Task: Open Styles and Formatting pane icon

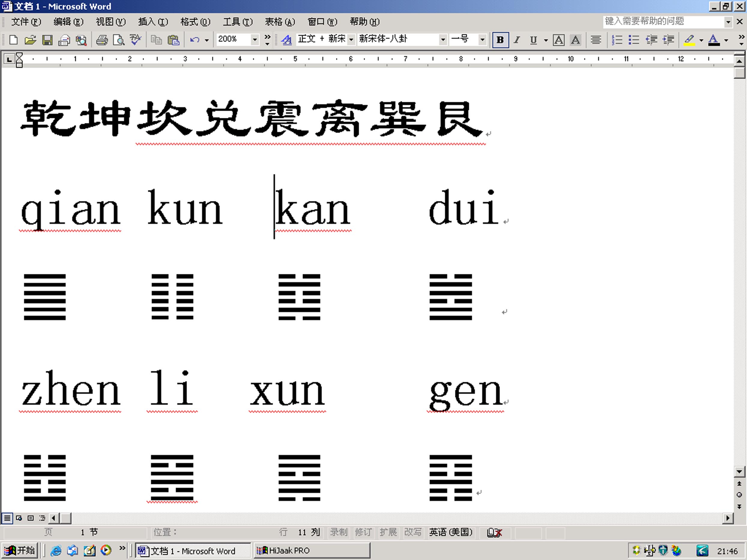Action: [287, 40]
